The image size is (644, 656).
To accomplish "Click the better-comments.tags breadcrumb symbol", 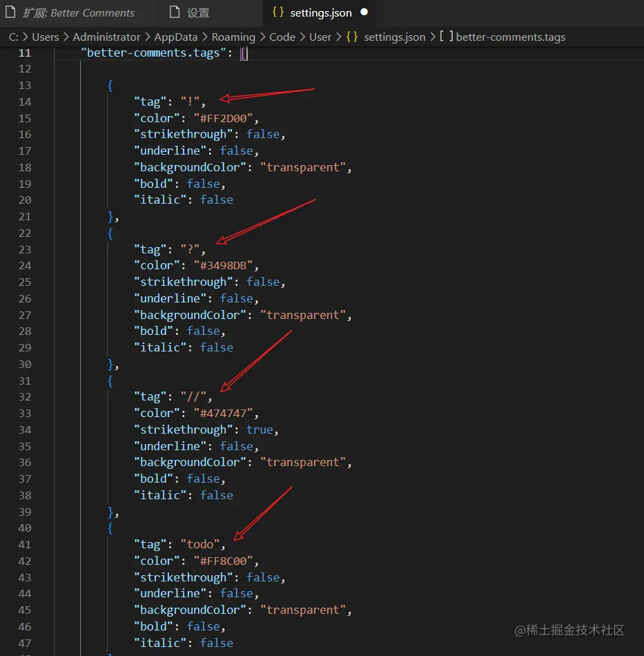I will pyautogui.click(x=510, y=37).
